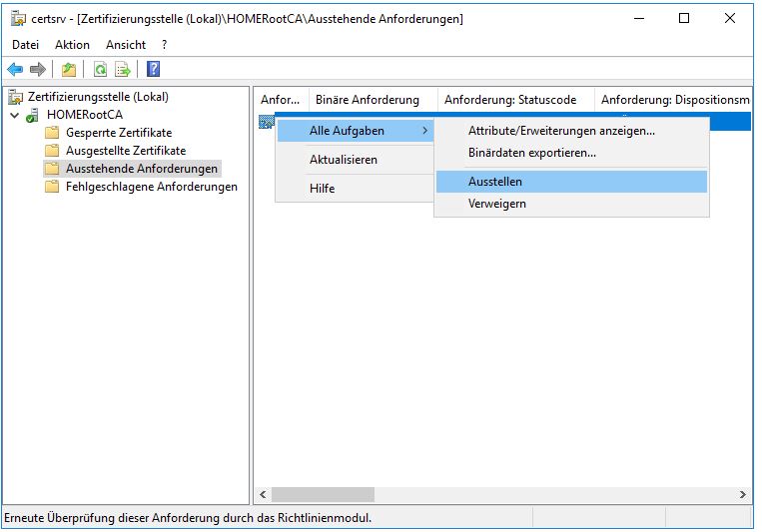The image size is (762, 532).
Task: Open the Ansicht menu
Action: point(126,45)
